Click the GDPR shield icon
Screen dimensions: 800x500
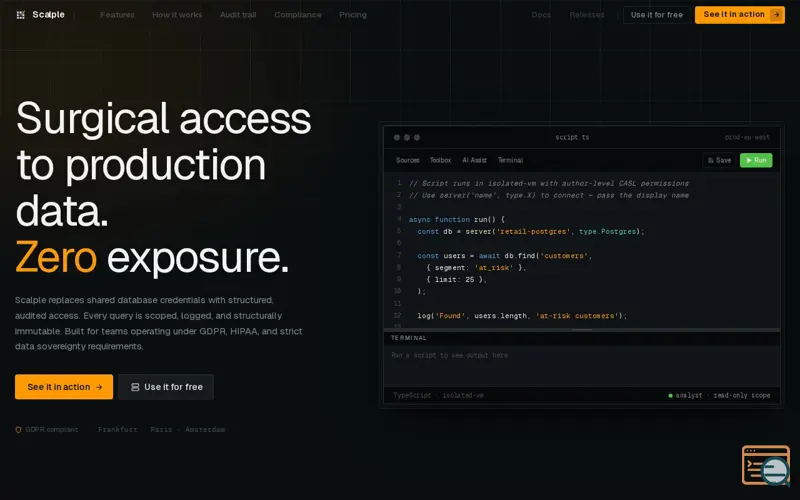pos(18,430)
